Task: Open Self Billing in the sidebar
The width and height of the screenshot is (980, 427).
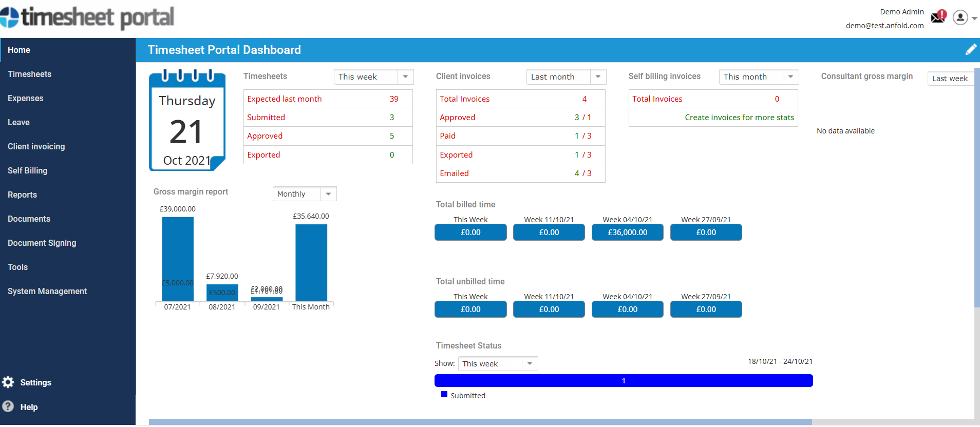Action: [x=68, y=170]
